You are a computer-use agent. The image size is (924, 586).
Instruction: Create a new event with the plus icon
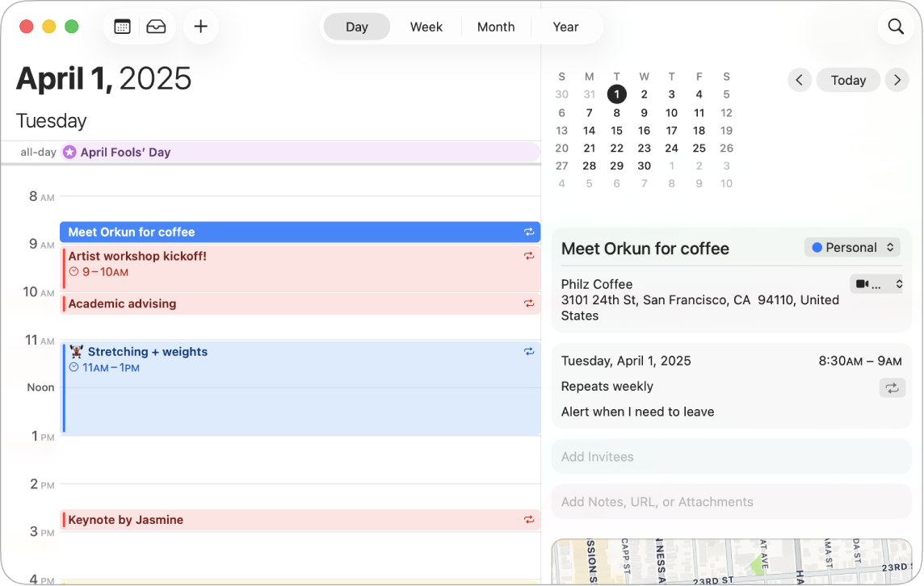[x=200, y=26]
